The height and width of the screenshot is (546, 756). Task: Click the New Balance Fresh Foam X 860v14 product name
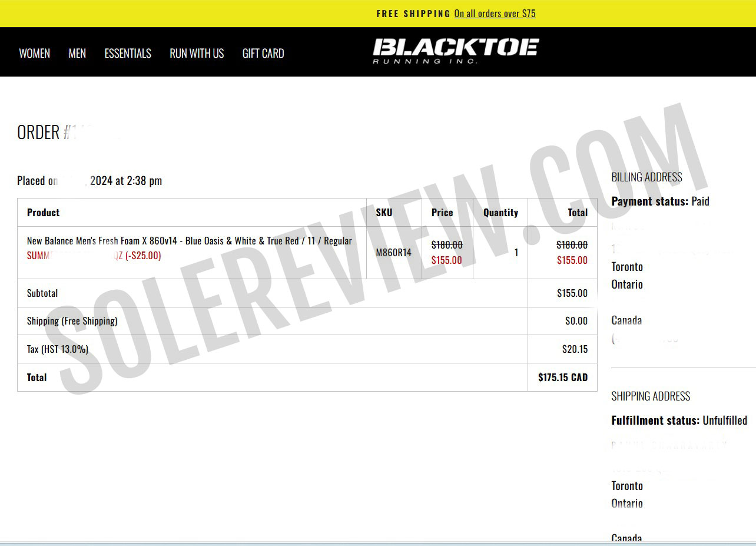click(x=190, y=240)
